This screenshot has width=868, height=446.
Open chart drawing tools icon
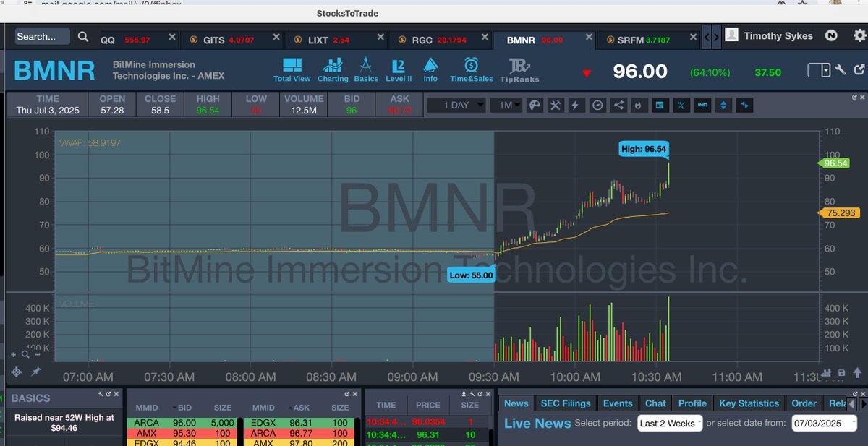pyautogui.click(x=556, y=105)
